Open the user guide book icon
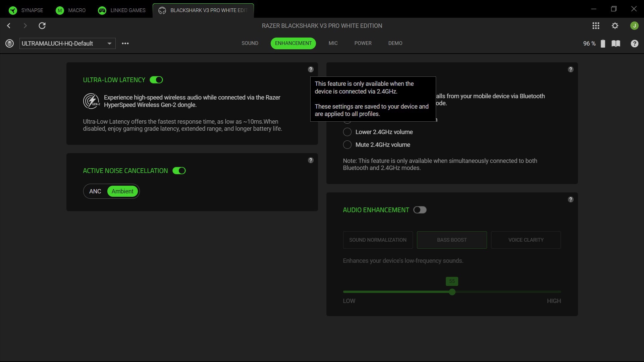Screen dimensions: 644x362 [616, 44]
